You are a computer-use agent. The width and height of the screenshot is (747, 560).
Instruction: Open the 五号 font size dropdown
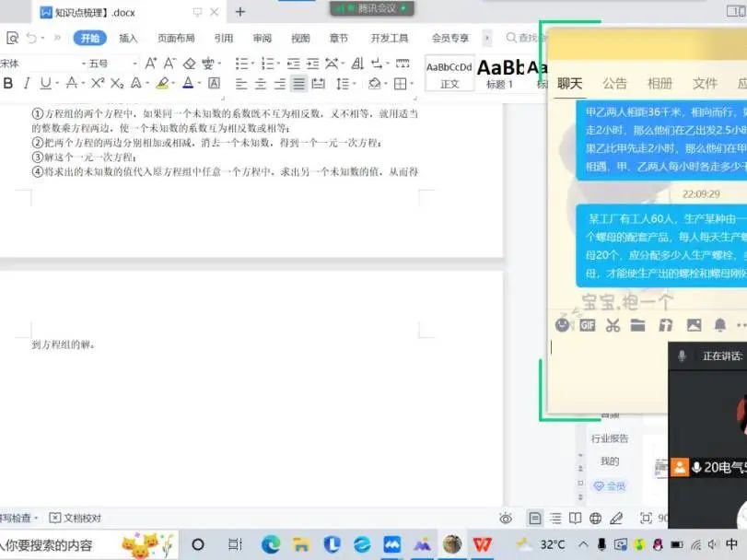[x=134, y=64]
